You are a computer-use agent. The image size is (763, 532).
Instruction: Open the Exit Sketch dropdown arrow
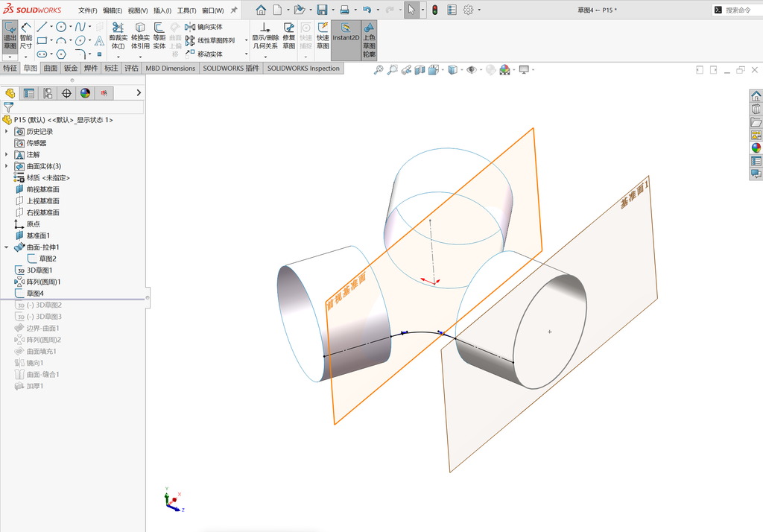[10, 57]
